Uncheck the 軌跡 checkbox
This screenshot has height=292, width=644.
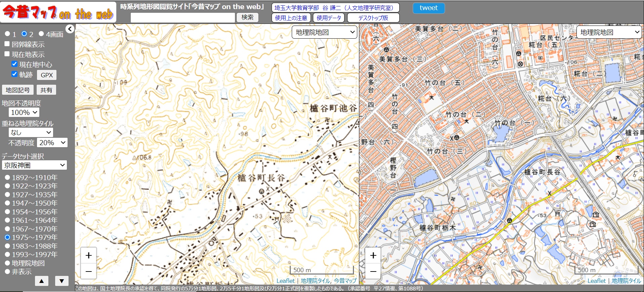tap(14, 74)
